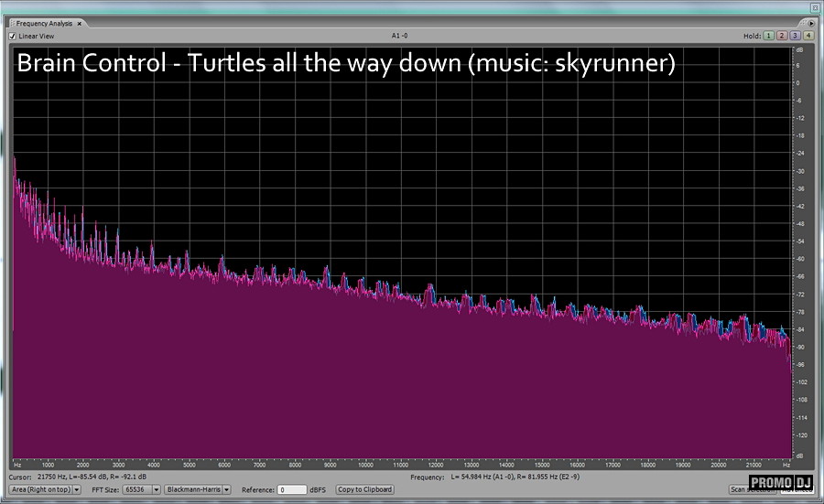
Task: Click Hold button 2
Action: [782, 36]
